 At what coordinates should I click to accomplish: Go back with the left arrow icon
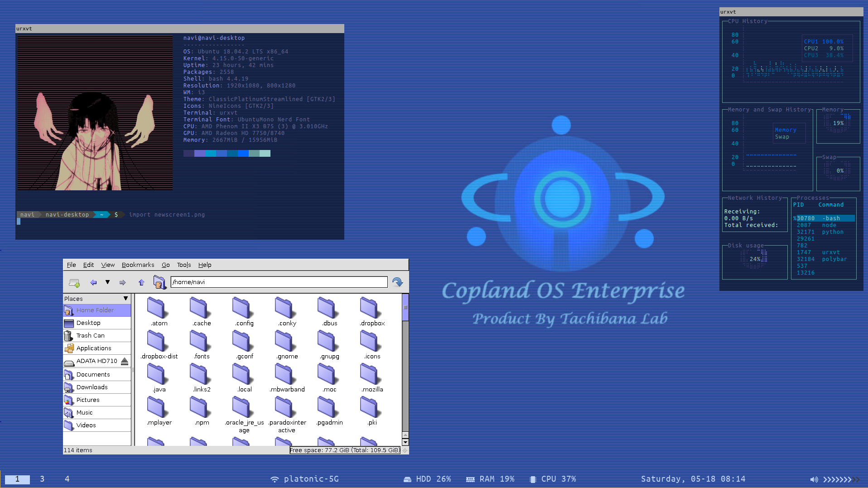(x=93, y=283)
